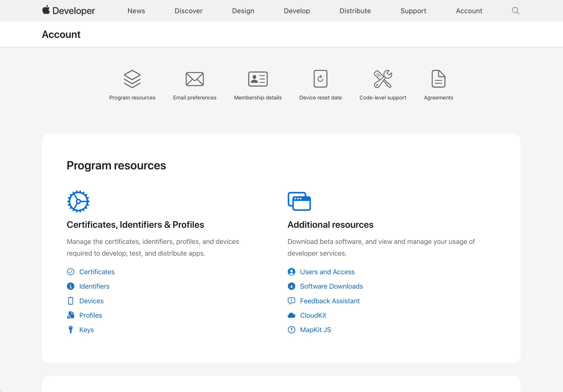This screenshot has height=392, width=563.
Task: Click the Certificates, Identifiers & Profiles heading
Action: pyautogui.click(x=135, y=225)
